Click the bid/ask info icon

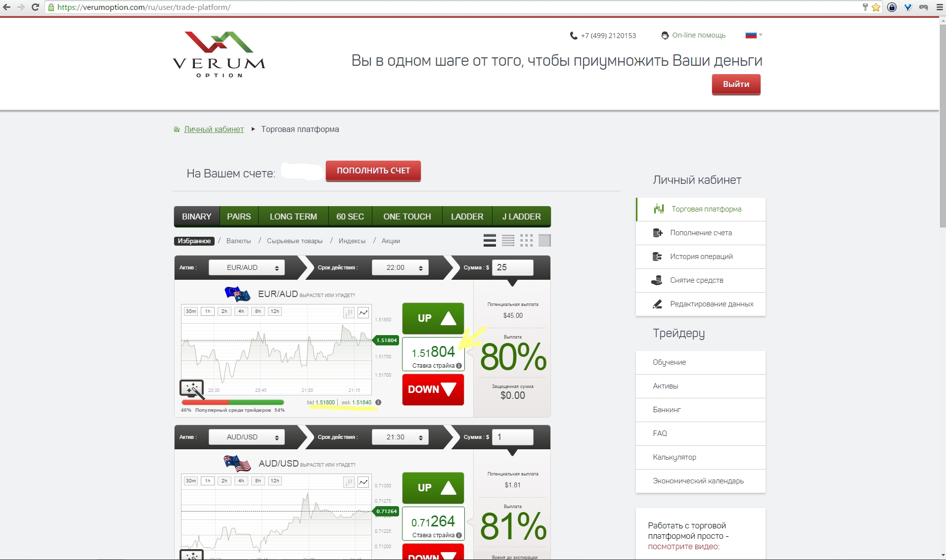(378, 402)
